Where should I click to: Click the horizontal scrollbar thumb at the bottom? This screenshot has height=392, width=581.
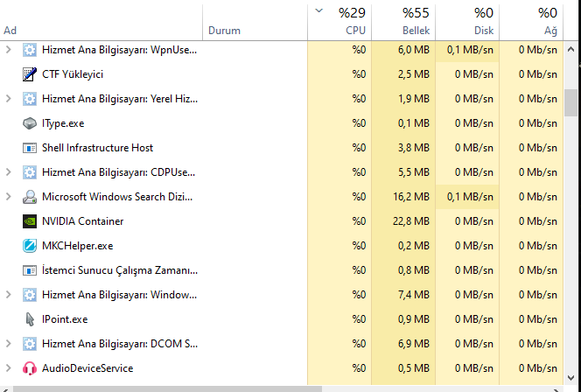(167, 389)
